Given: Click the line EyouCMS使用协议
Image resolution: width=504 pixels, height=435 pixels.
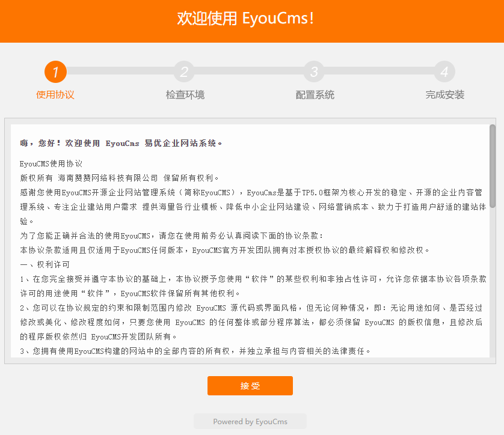Looking at the screenshot, I should click(51, 164).
